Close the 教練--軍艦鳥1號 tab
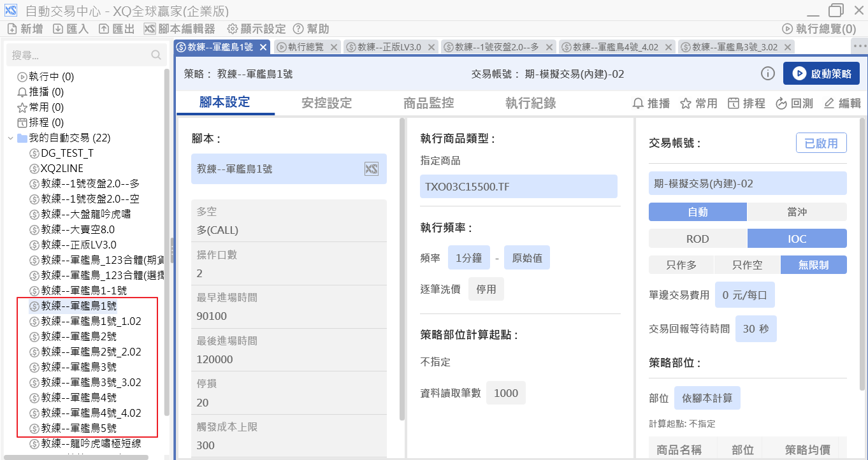Viewport: 868px width, 460px height. [x=263, y=47]
